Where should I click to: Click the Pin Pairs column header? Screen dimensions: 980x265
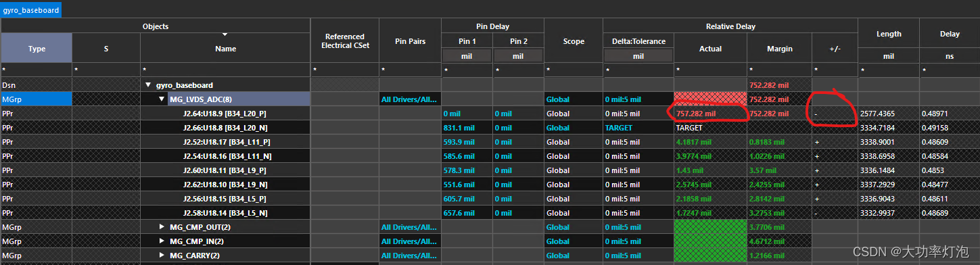click(411, 41)
